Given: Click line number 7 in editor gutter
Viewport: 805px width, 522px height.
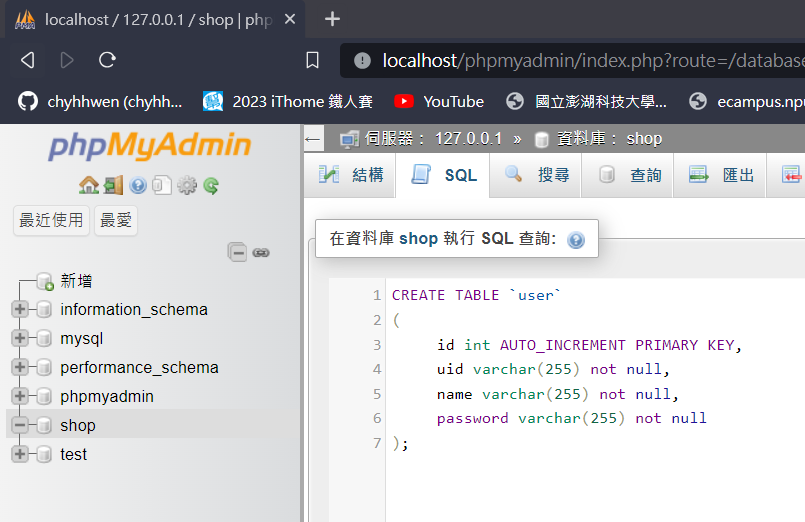Looking at the screenshot, I should 377,443.
